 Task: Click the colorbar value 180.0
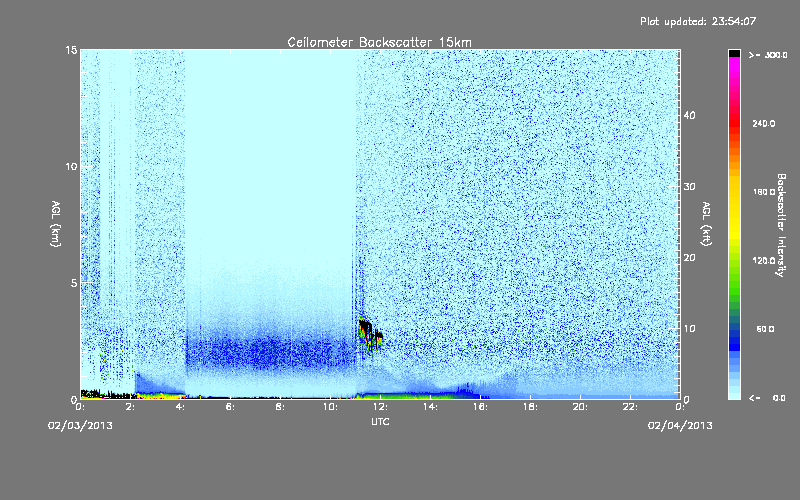pos(763,192)
